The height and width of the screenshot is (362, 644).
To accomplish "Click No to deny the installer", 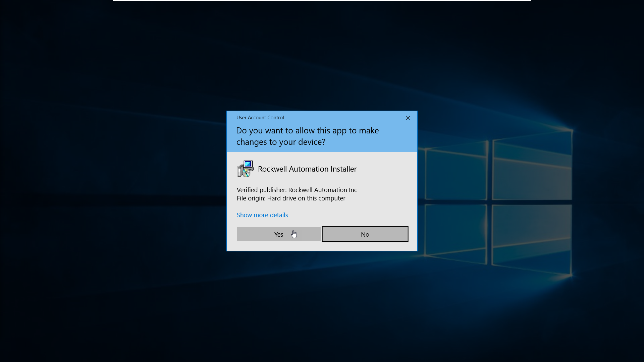I will [x=365, y=234].
